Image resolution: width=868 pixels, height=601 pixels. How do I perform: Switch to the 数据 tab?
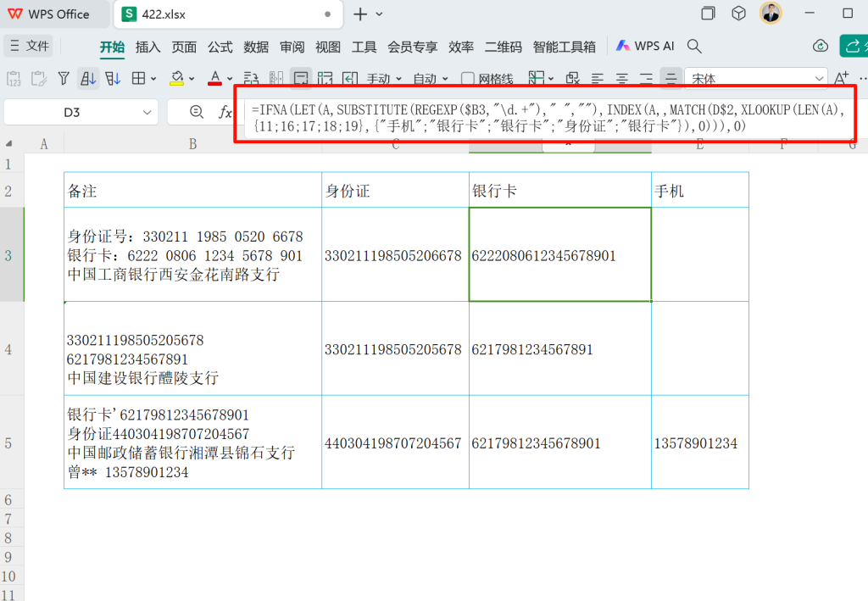[x=256, y=47]
